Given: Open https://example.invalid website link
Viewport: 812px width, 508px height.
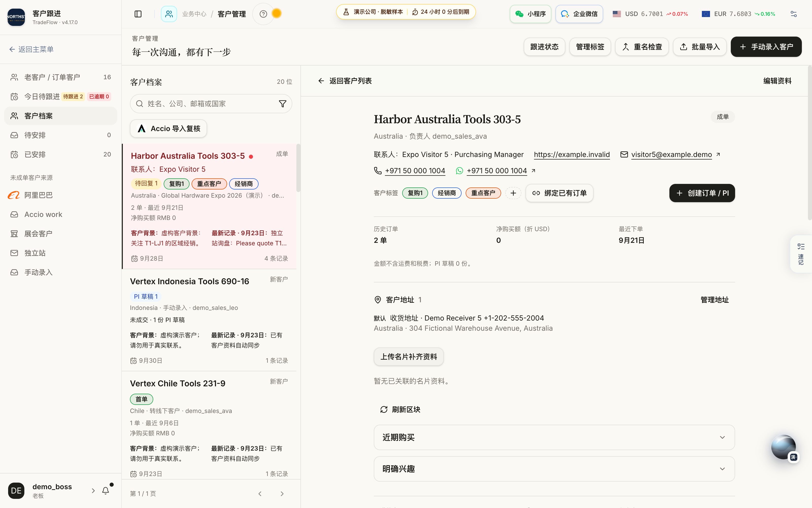Looking at the screenshot, I should (x=572, y=154).
